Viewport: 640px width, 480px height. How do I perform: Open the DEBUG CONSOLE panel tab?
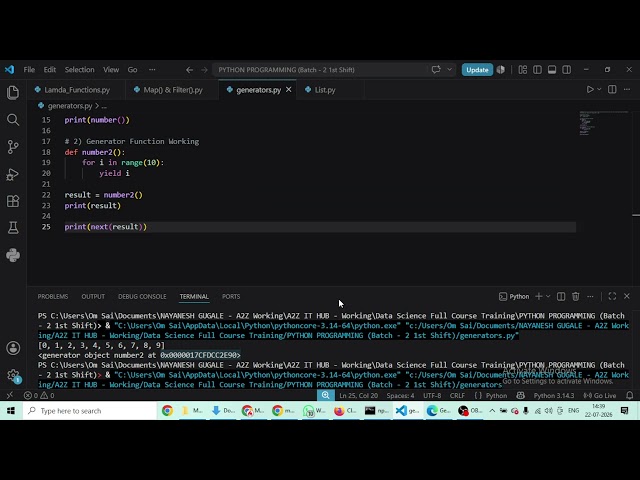pos(142,297)
